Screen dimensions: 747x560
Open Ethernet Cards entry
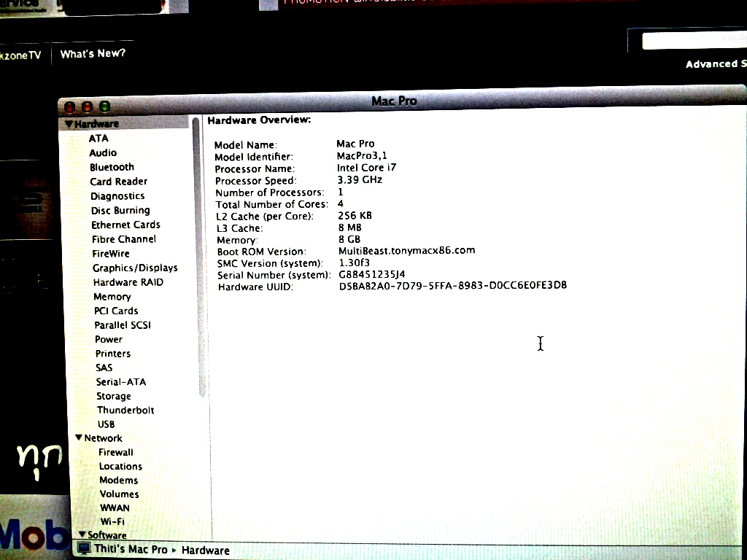click(125, 225)
